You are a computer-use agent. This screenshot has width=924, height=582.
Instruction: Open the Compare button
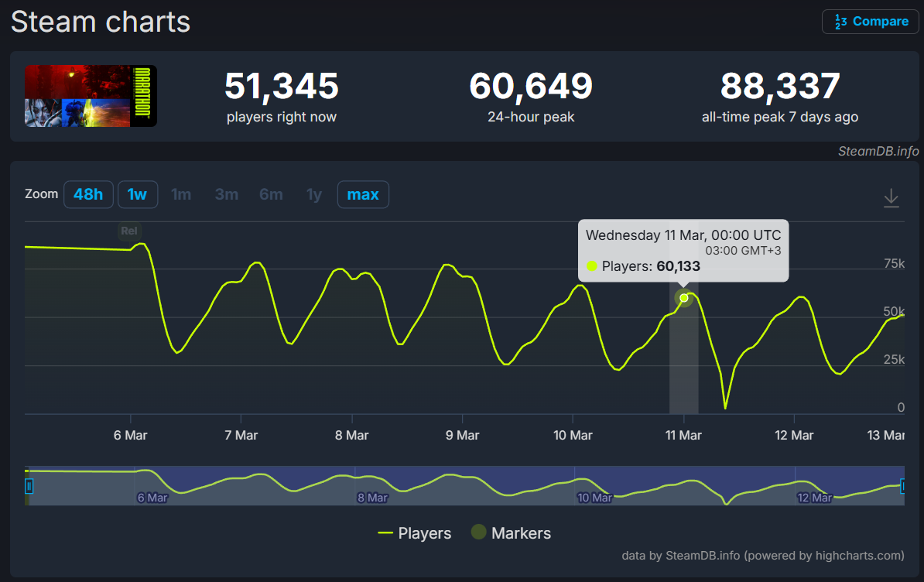[871, 22]
